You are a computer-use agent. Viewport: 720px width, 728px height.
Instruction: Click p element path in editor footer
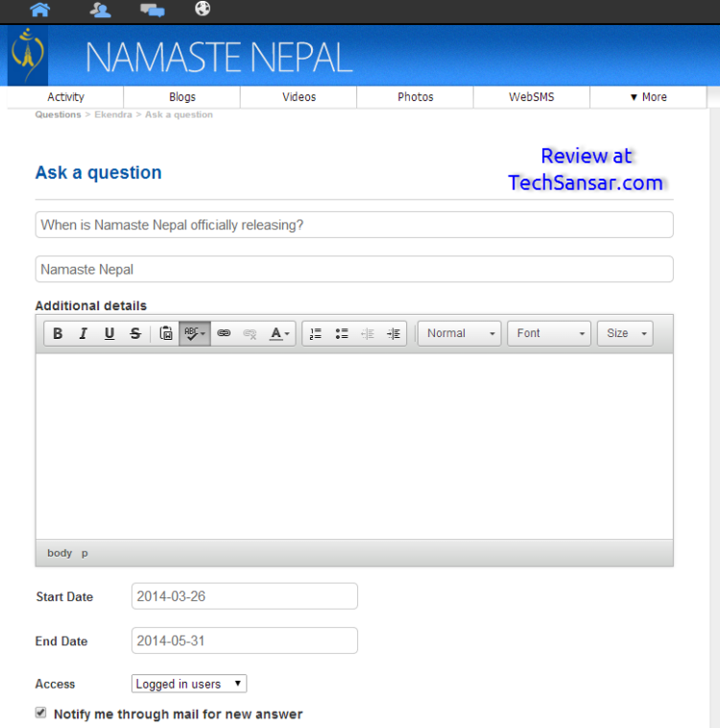pos(84,554)
